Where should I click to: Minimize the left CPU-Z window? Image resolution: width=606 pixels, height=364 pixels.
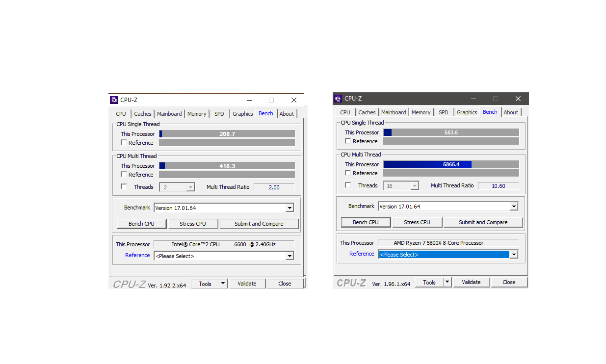[x=249, y=100]
